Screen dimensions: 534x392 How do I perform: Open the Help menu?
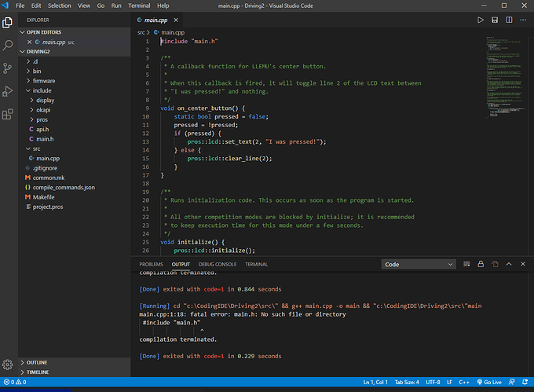coord(163,5)
